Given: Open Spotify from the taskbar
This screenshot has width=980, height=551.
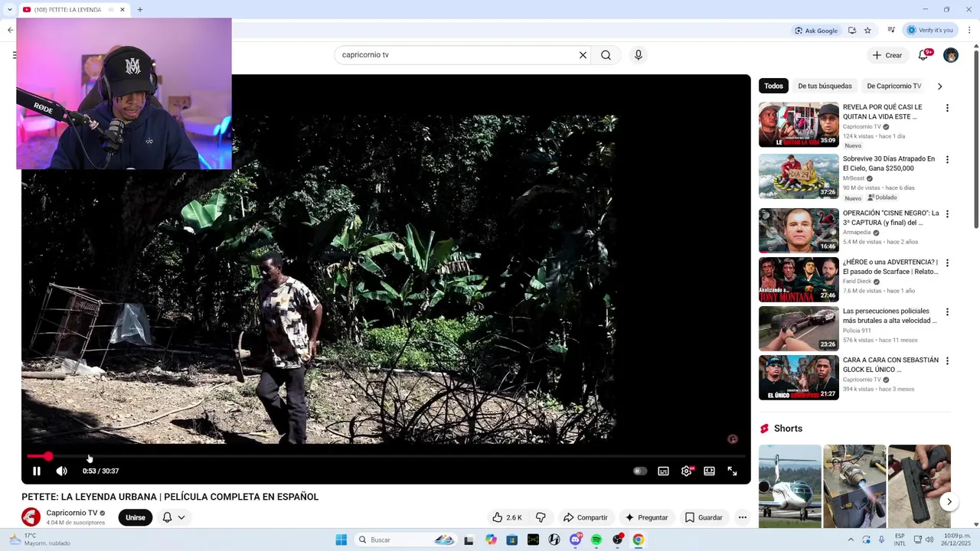Looking at the screenshot, I should pyautogui.click(x=596, y=540).
